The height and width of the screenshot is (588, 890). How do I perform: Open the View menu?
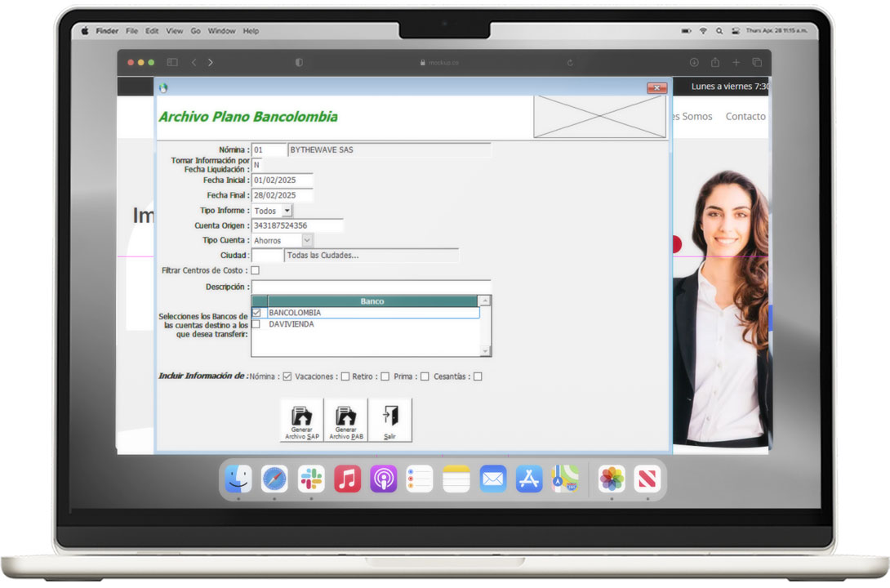coord(174,31)
